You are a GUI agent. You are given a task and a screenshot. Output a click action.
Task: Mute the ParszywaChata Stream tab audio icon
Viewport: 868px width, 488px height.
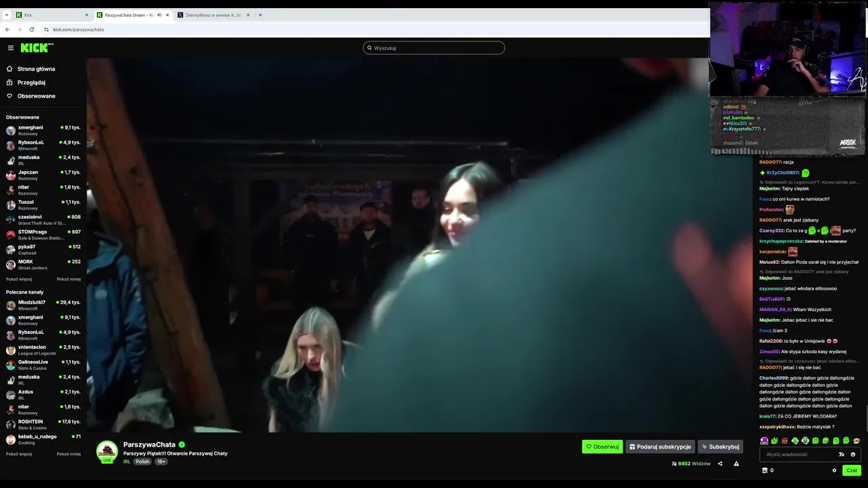coord(159,15)
